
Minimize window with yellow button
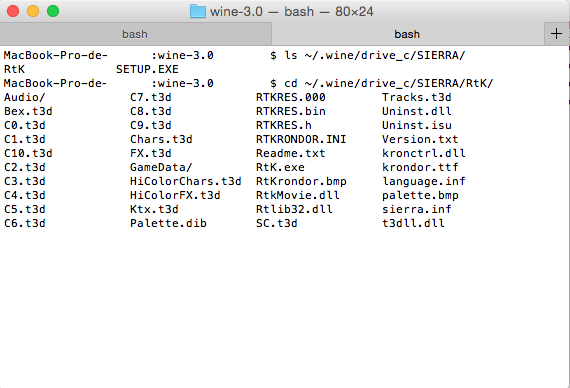(x=33, y=11)
